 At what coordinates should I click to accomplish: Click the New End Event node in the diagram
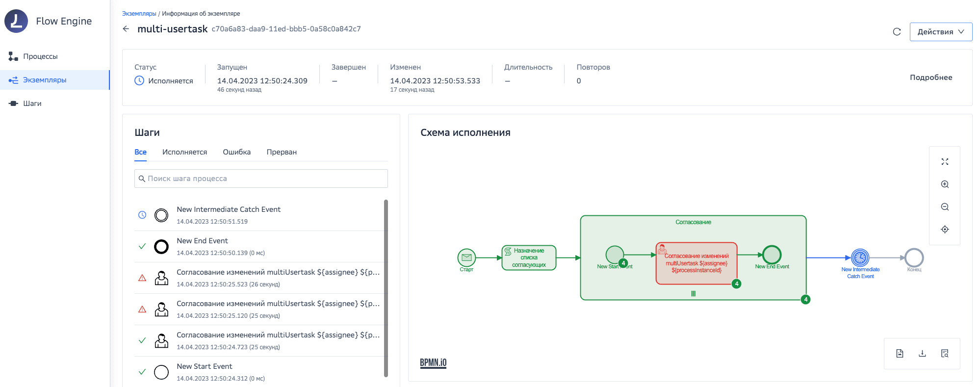pos(772,255)
